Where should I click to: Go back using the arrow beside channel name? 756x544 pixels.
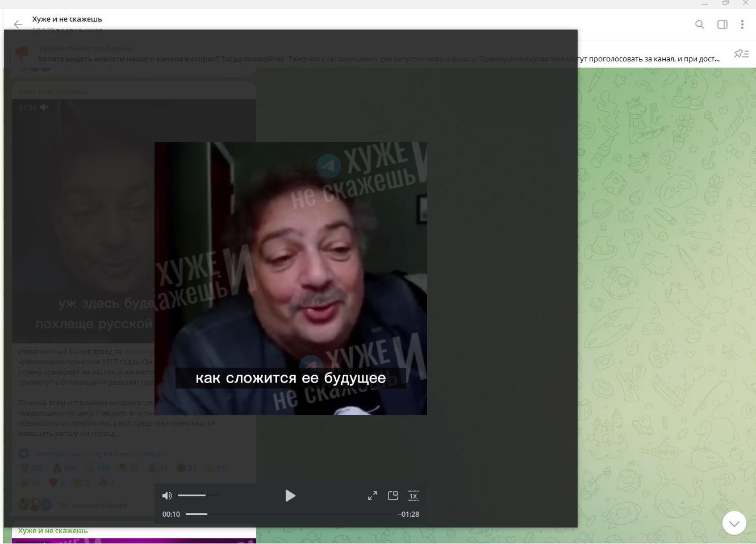point(18,24)
